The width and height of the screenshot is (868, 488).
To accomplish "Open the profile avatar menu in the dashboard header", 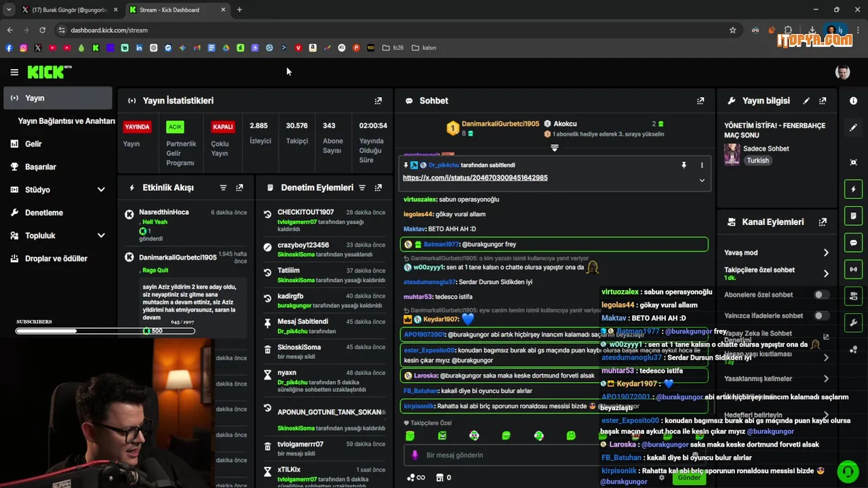I will coord(842,72).
